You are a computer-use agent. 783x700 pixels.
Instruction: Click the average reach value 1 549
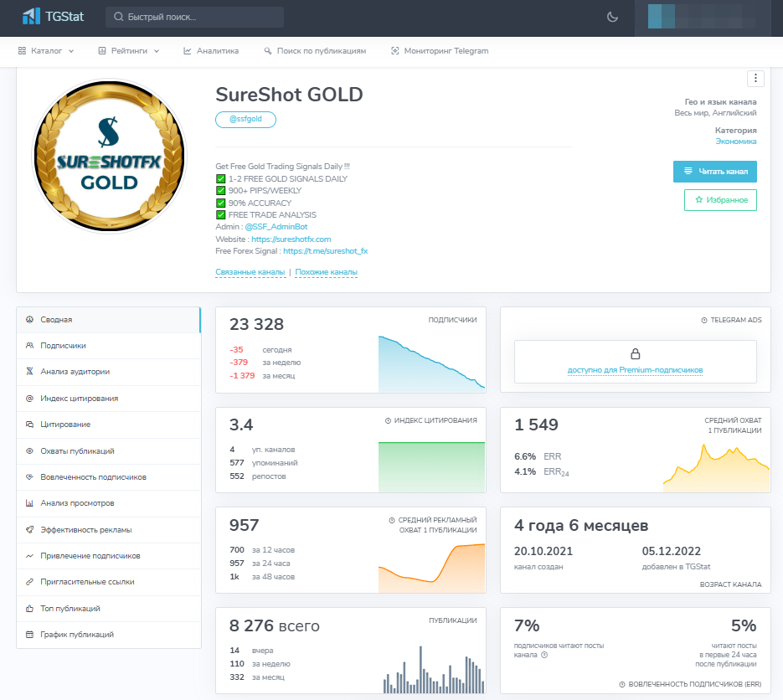536,425
